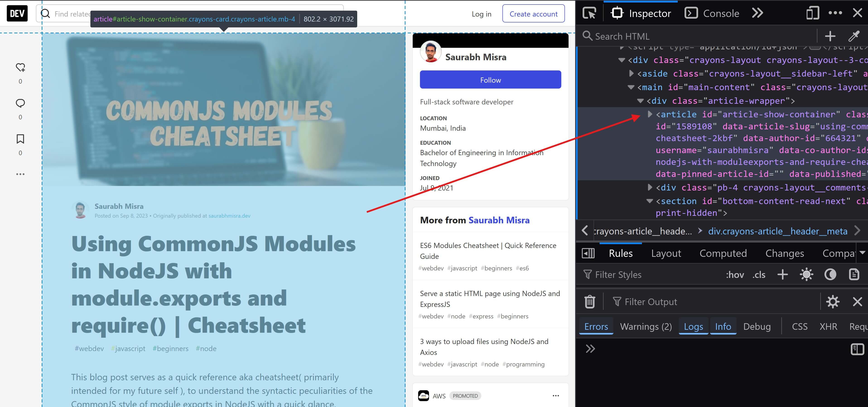
Task: Add new rule plus icon in Rules
Action: pos(782,275)
